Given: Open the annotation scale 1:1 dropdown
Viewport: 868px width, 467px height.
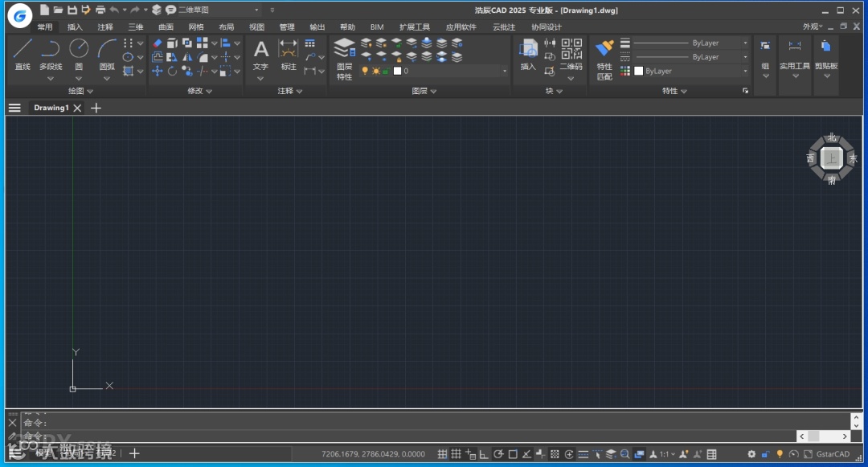Looking at the screenshot, I should point(666,454).
